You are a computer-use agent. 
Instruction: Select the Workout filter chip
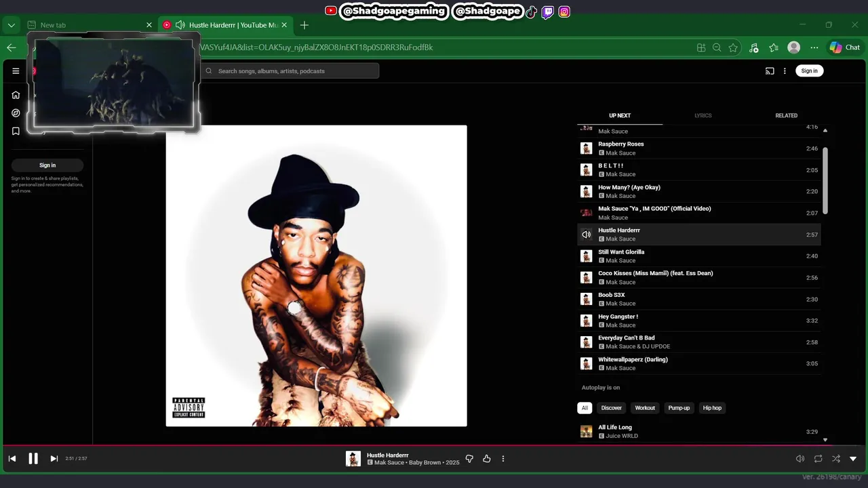click(645, 408)
